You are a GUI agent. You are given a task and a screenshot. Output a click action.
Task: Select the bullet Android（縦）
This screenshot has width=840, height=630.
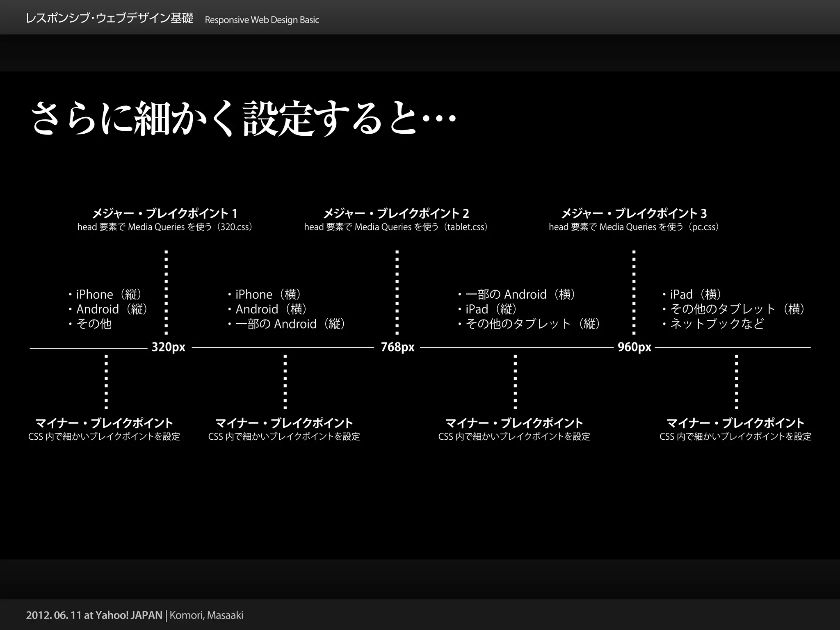point(109,309)
